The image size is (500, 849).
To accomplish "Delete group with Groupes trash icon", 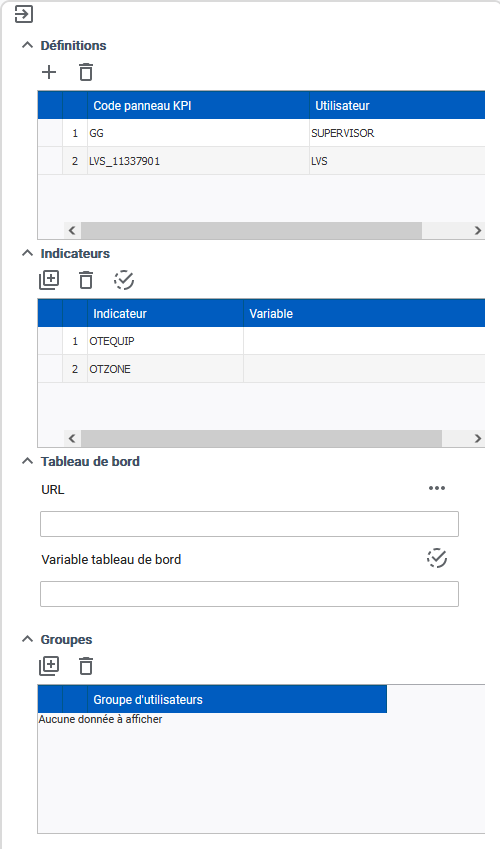I will point(86,666).
